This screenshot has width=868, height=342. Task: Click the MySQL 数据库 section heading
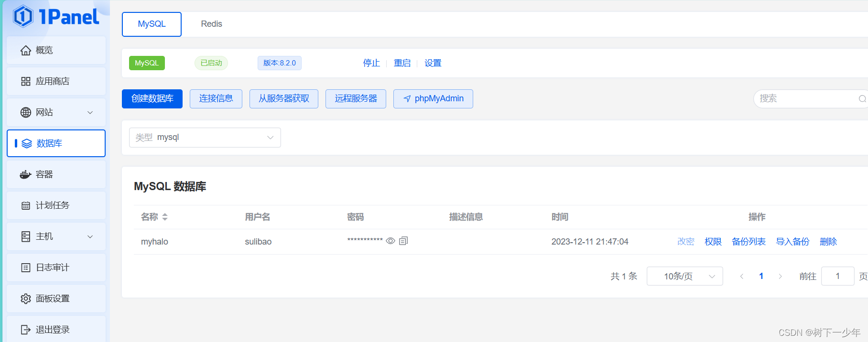pos(170,187)
